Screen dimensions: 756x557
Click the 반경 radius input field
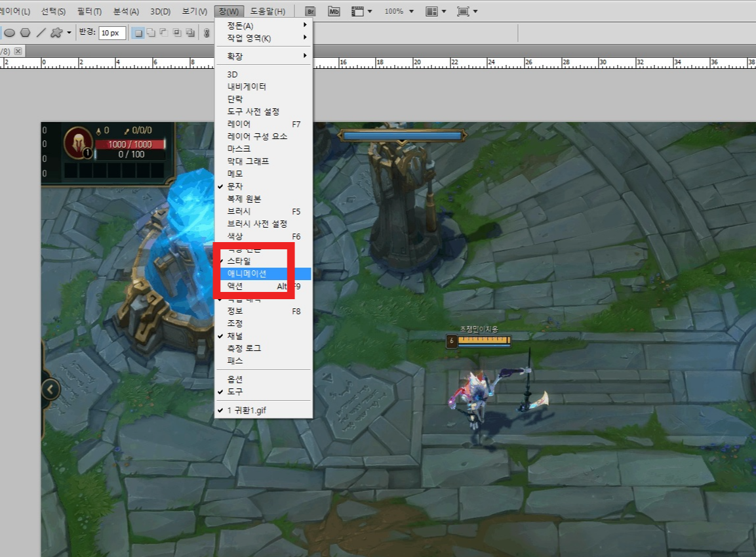(x=112, y=33)
